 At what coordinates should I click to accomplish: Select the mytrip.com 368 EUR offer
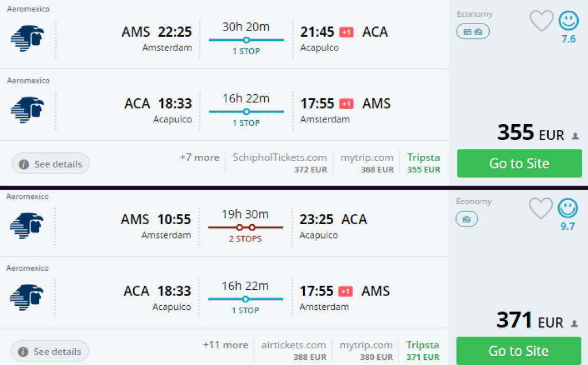tap(366, 163)
